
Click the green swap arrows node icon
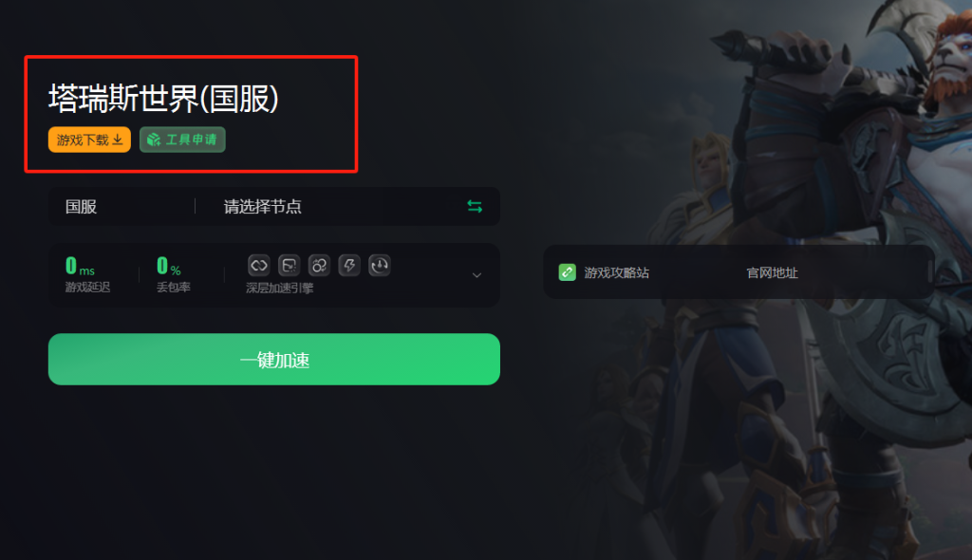pos(475,207)
